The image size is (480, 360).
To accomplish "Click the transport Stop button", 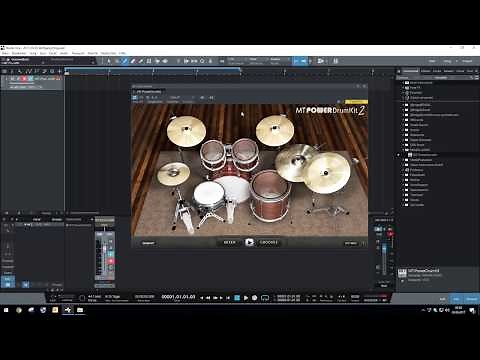I will (x=237, y=298).
